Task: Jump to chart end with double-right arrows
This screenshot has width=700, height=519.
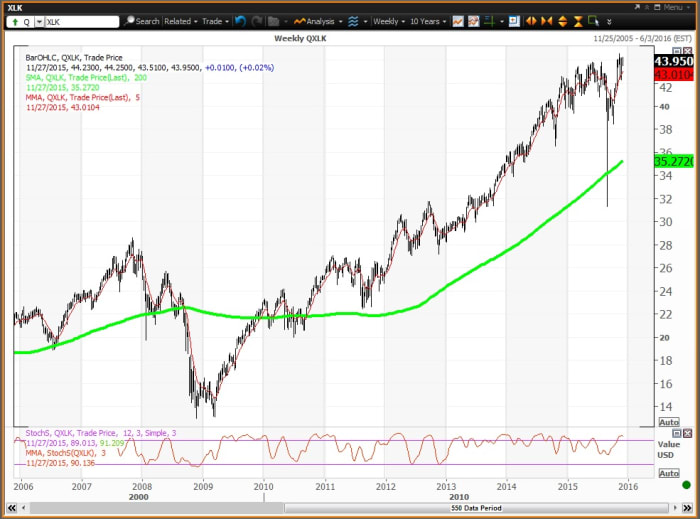Action: tap(688, 508)
